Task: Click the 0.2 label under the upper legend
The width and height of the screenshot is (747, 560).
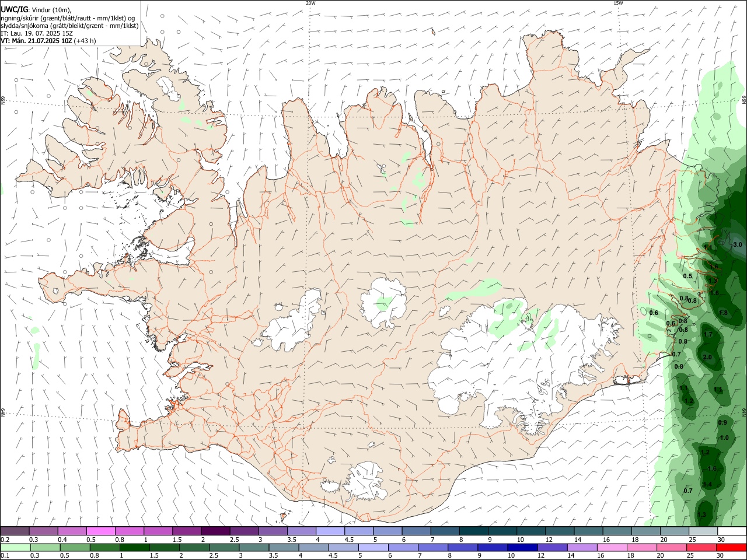Action: click(x=5, y=540)
